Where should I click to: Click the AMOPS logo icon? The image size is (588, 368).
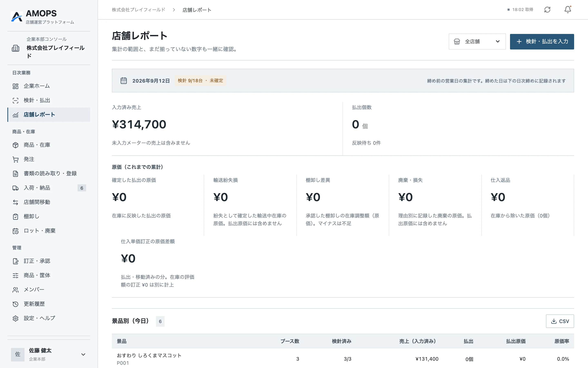point(17,17)
